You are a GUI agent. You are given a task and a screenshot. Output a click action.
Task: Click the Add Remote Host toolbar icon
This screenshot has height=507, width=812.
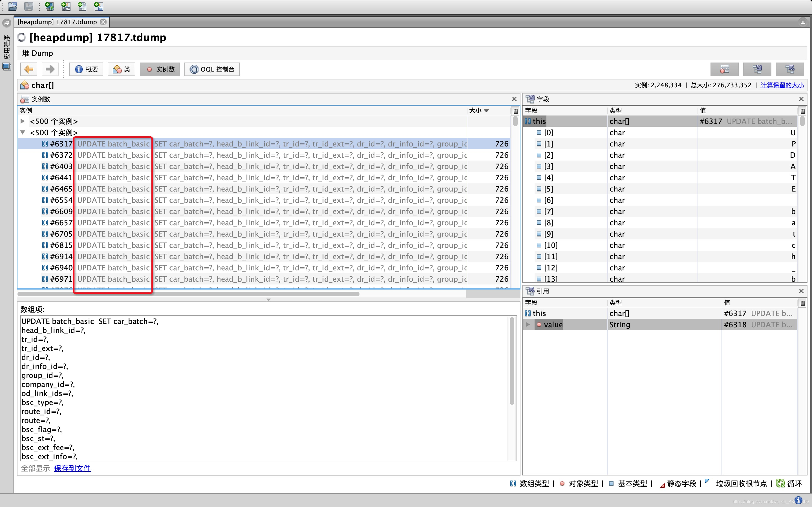[x=50, y=6]
